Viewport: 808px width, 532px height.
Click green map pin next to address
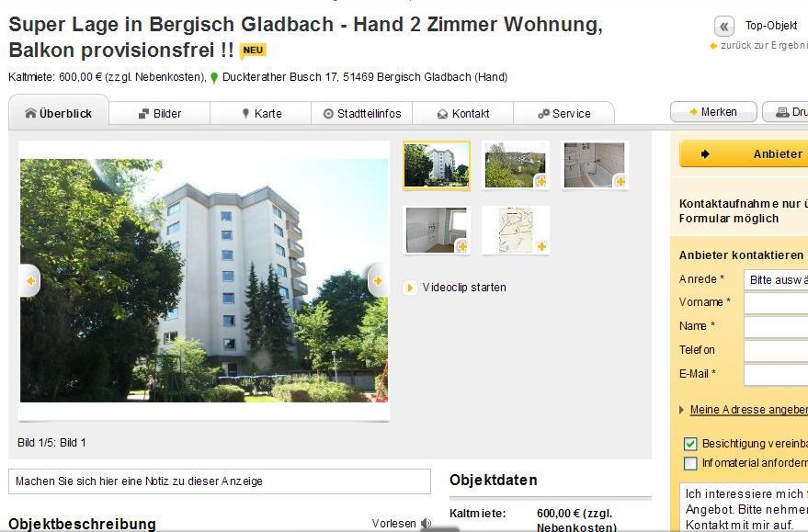tap(214, 78)
